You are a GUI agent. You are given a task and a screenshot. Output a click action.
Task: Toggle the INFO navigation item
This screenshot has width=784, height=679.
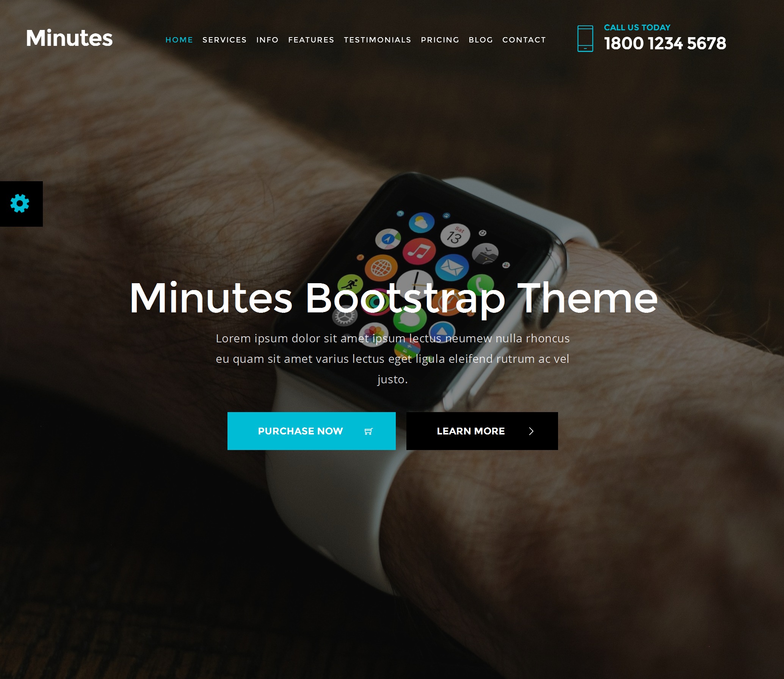coord(267,39)
